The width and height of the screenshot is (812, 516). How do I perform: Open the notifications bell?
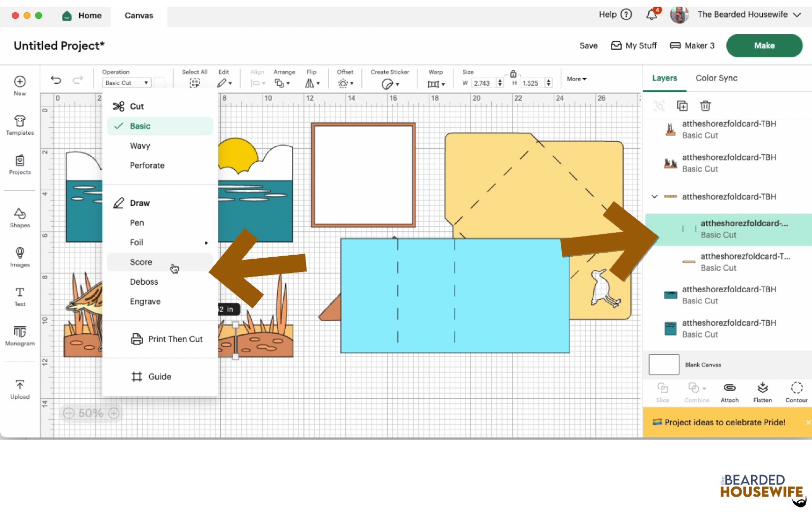click(652, 14)
